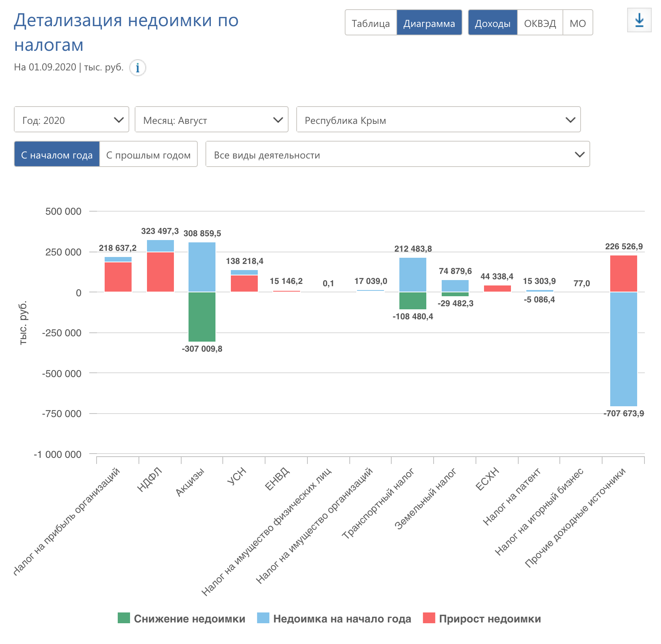Select Доходы breakdown option
Image resolution: width=661 pixels, height=644 pixels.
[492, 23]
